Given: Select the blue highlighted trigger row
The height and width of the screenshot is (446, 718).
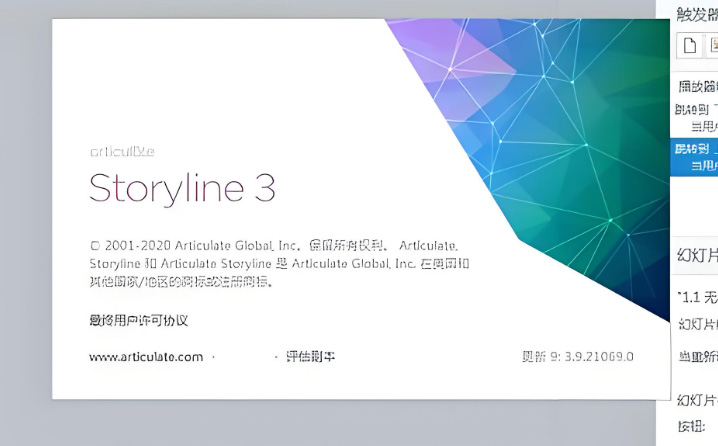Looking at the screenshot, I should [x=694, y=158].
